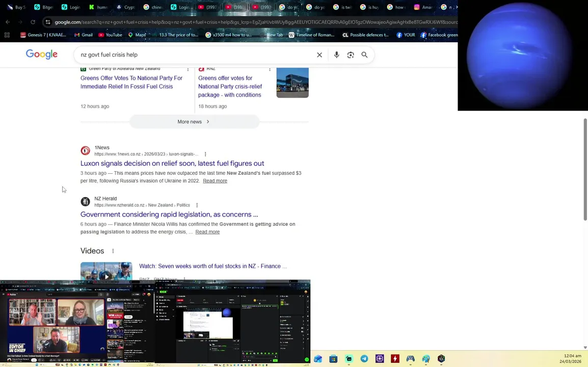The image size is (588, 367).
Task: Click Read more under 1News snippet
Action: tap(215, 181)
